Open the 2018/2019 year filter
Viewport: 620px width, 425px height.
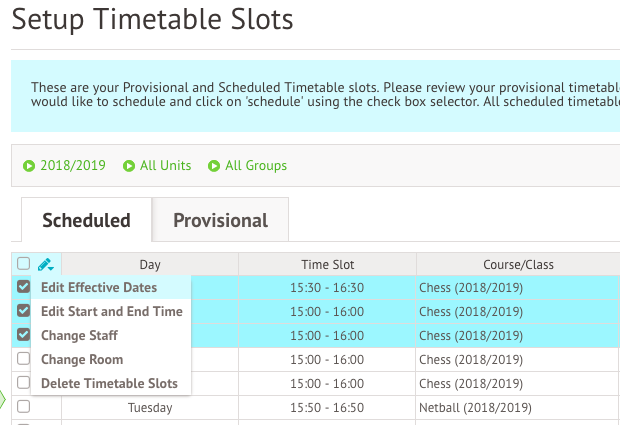click(x=73, y=165)
